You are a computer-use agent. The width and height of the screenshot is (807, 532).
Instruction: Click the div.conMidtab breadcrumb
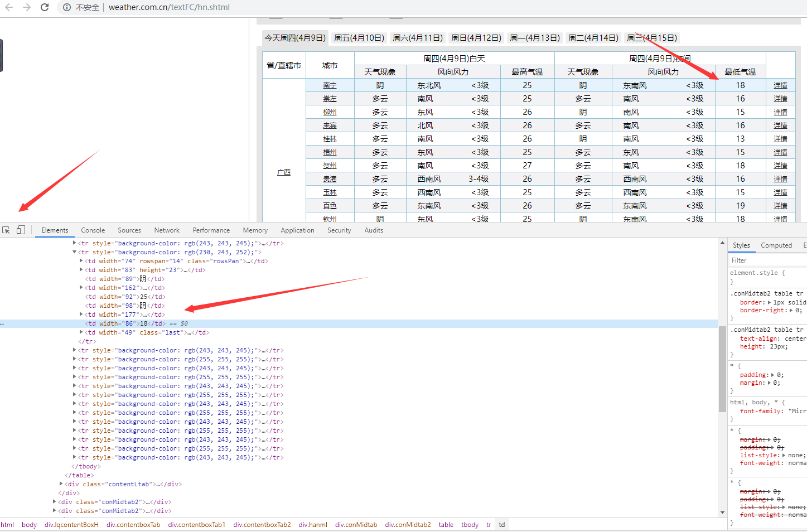[x=356, y=525]
